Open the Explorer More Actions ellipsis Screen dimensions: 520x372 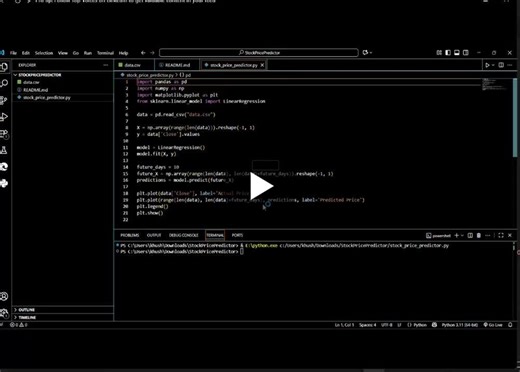[106, 65]
